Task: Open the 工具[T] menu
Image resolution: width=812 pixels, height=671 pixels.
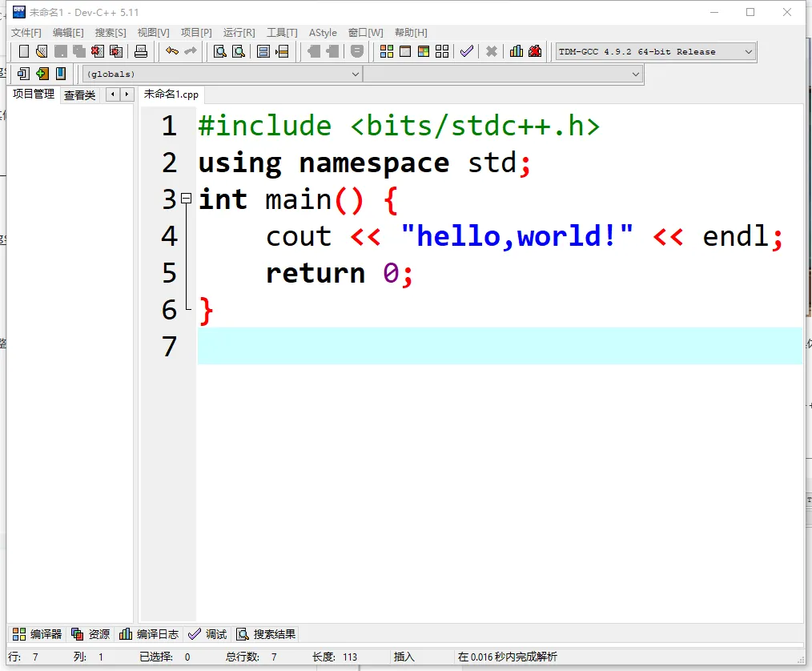Action: (x=282, y=33)
